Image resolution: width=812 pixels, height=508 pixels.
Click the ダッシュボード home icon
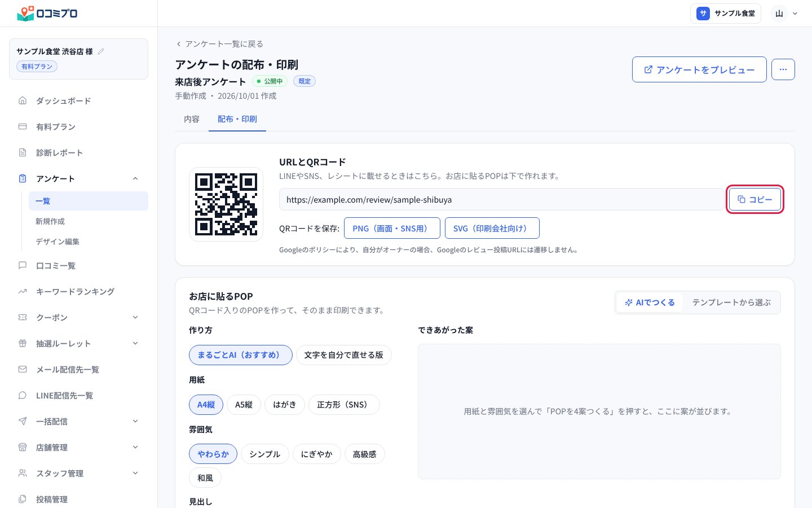(x=23, y=100)
